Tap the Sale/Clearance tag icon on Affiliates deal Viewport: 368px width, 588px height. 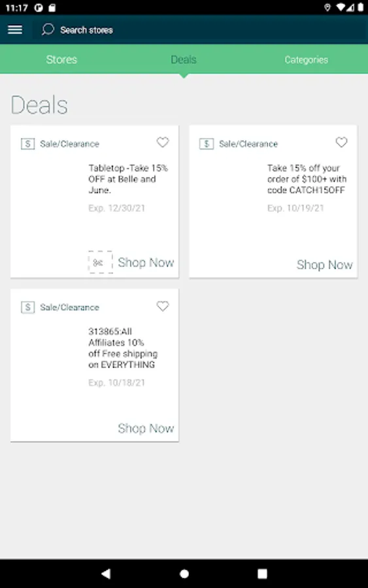coord(27,307)
